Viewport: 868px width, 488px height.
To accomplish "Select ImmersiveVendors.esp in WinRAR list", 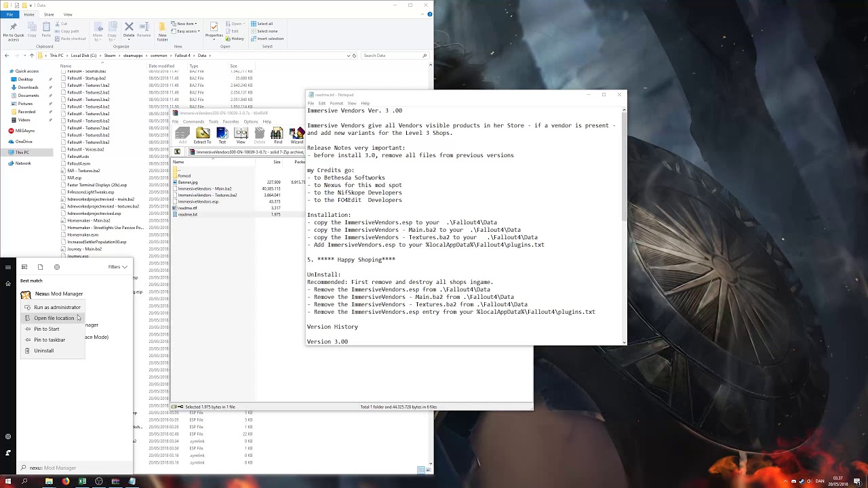I will click(198, 202).
